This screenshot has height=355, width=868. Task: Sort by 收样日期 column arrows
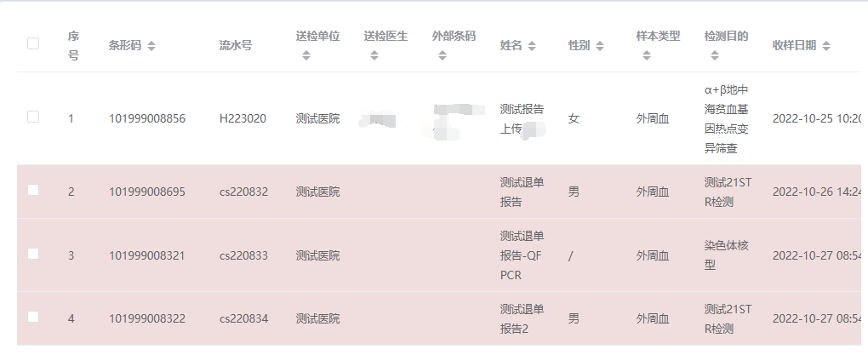click(826, 46)
